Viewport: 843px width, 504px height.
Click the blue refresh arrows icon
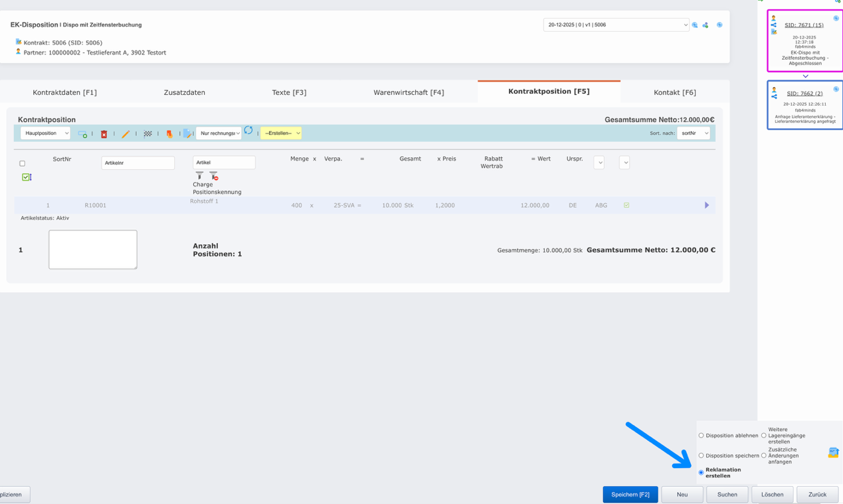[248, 130]
